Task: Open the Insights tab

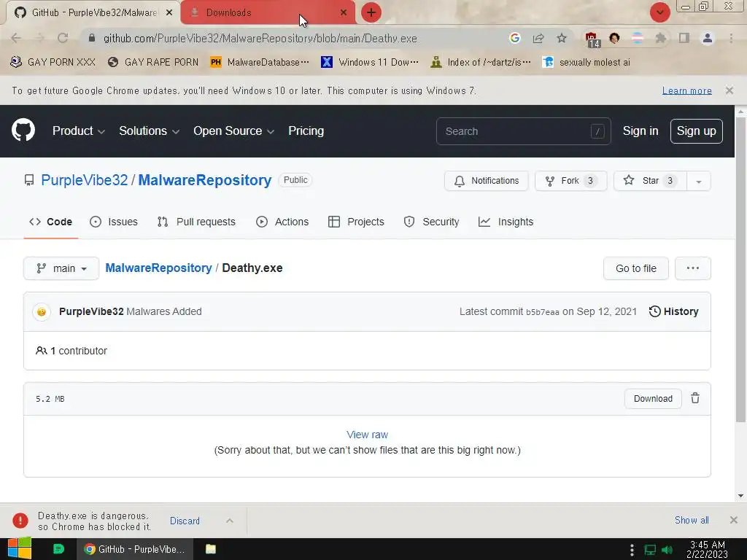Action: tap(506, 222)
